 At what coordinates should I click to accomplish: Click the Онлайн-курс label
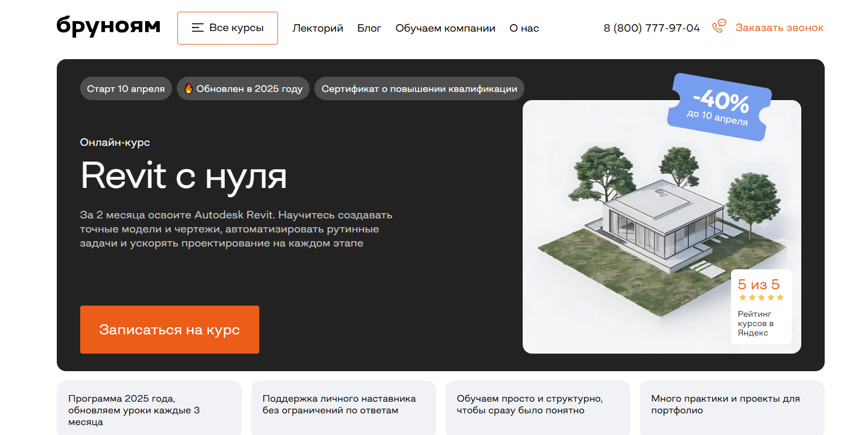point(115,142)
